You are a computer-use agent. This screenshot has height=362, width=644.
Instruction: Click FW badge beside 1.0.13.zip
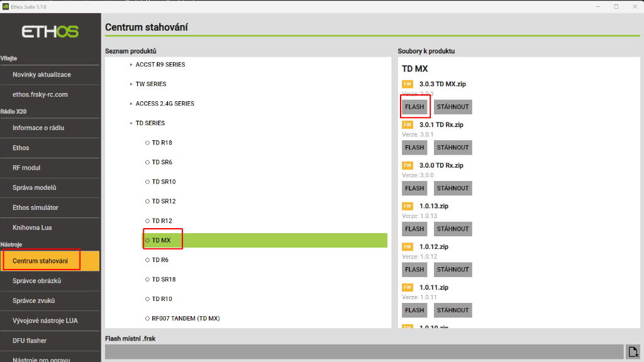click(408, 206)
